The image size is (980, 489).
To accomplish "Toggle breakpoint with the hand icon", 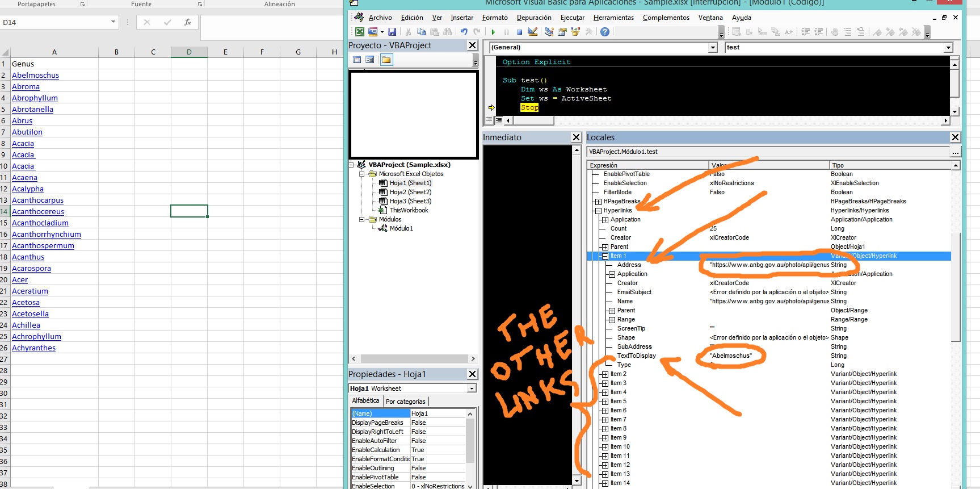I will (x=834, y=32).
